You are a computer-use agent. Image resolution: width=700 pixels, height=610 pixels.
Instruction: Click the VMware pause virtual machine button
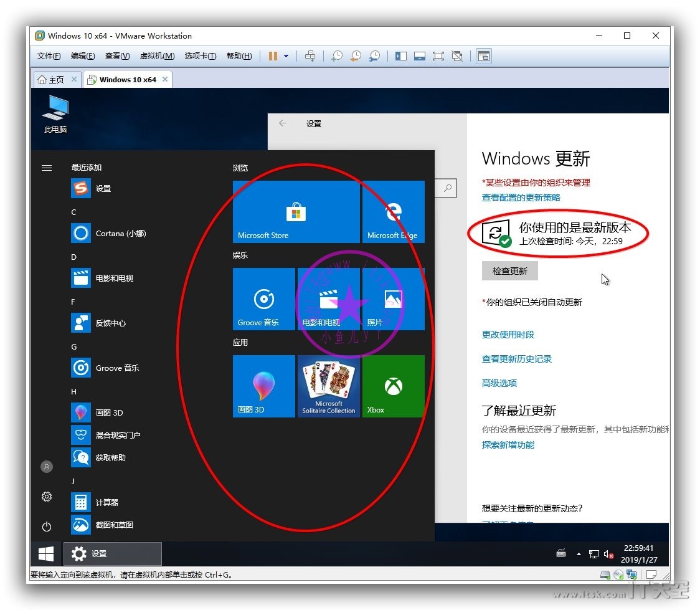tap(273, 56)
